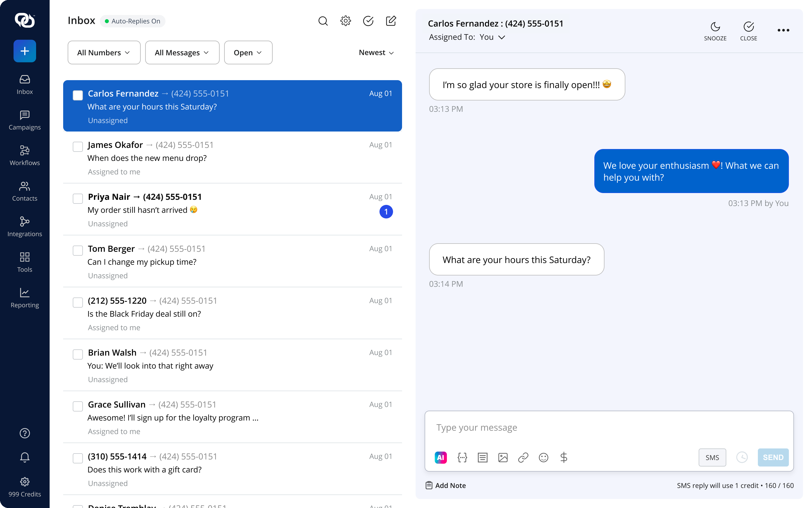Click "What are your hours this Saturday?" chat bubble

coord(517,259)
